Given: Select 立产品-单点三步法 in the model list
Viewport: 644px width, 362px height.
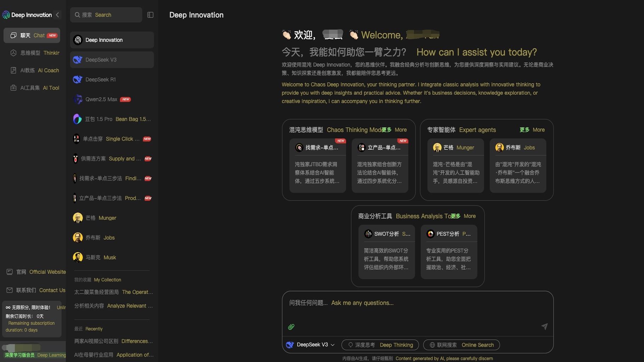Looking at the screenshot, I should pos(112,198).
